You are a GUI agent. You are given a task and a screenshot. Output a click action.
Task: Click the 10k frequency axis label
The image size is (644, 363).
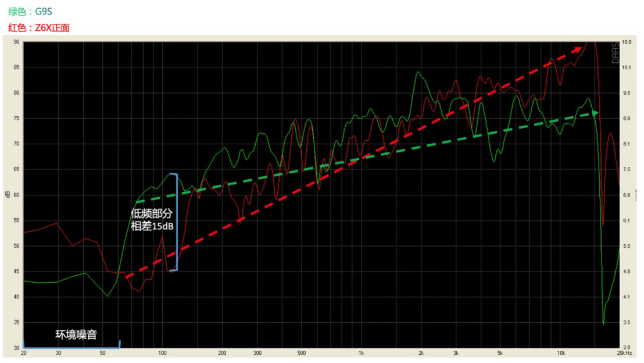561,353
